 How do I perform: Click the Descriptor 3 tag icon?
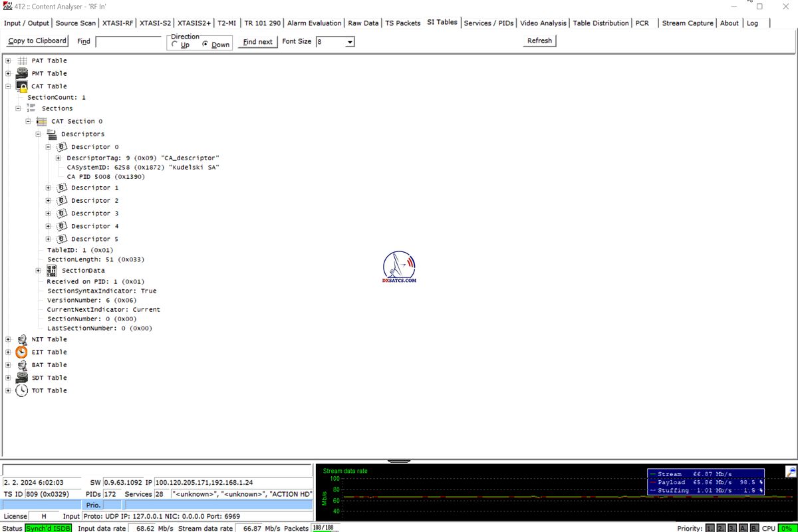tap(61, 213)
